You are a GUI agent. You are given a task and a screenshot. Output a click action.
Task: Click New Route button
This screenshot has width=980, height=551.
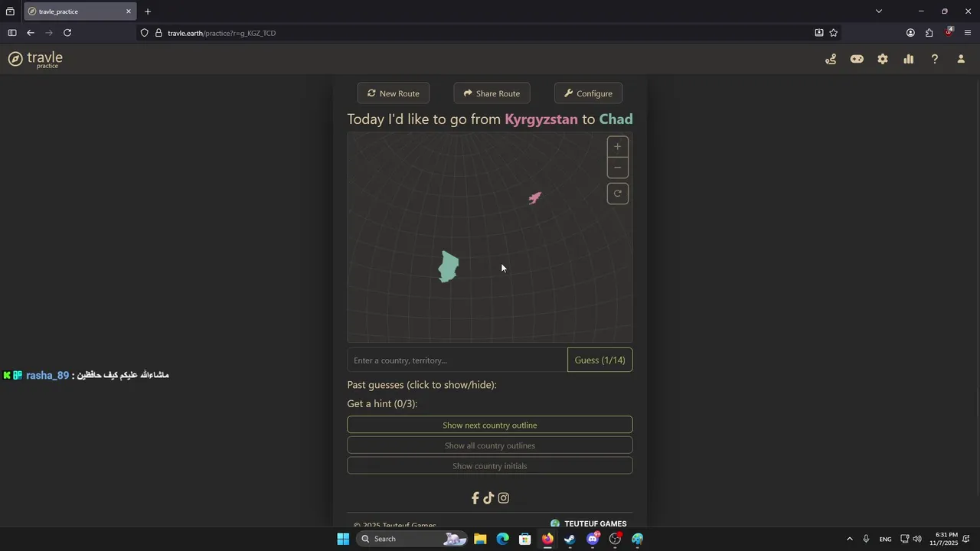(394, 93)
